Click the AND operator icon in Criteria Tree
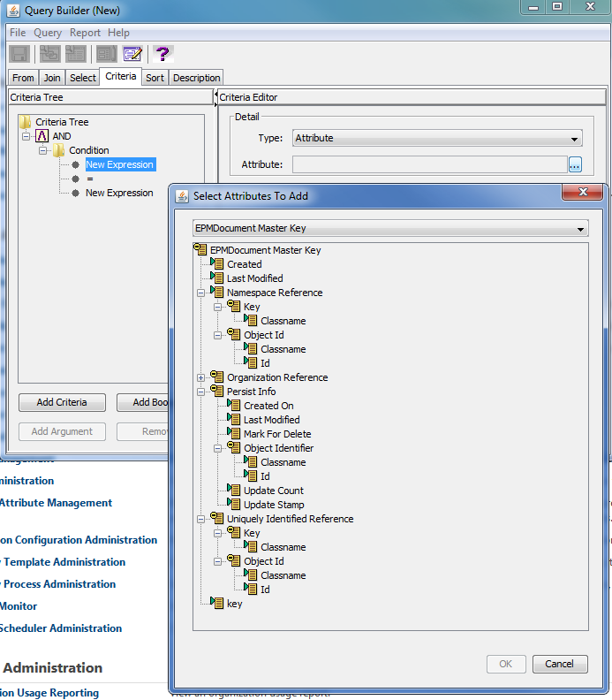Screen dimensions: 612x700 (42, 136)
